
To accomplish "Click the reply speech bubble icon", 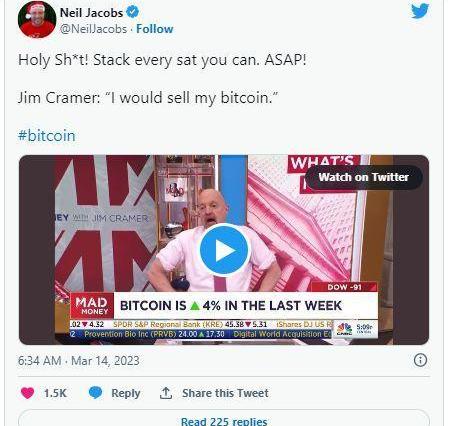I will click(x=95, y=393).
